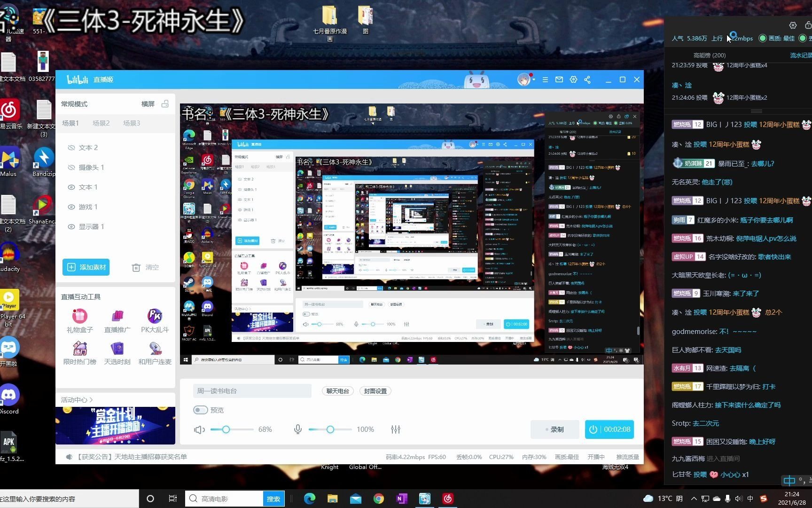This screenshot has height=508, width=812.
Task: Click the 聊天电台 category button
Action: (x=338, y=391)
